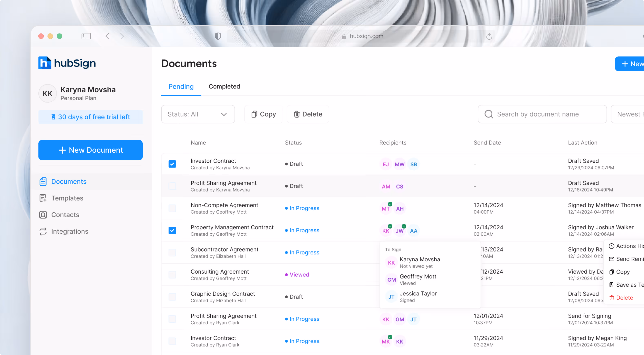The width and height of the screenshot is (644, 355).
Task: Click the JT avatar in To Sign popup
Action: tap(391, 297)
